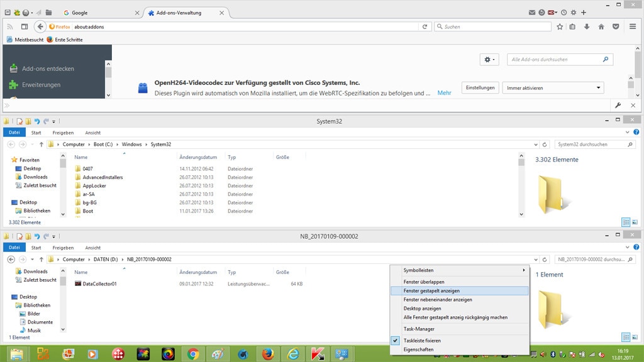Image resolution: width=644 pixels, height=362 pixels.
Task: Select Fenster gestapelt anzeigen
Action: (x=460, y=290)
